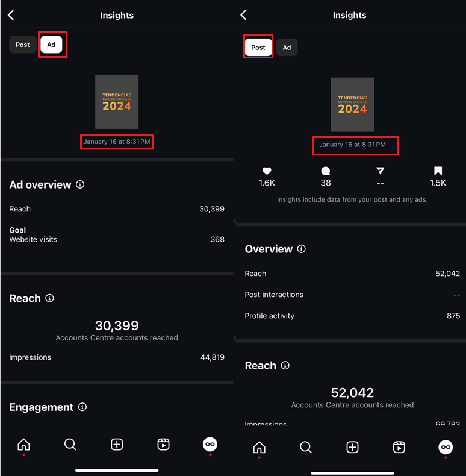This screenshot has width=466, height=476.
Task: Select the highlighted Post tab in right screen
Action: tap(258, 48)
